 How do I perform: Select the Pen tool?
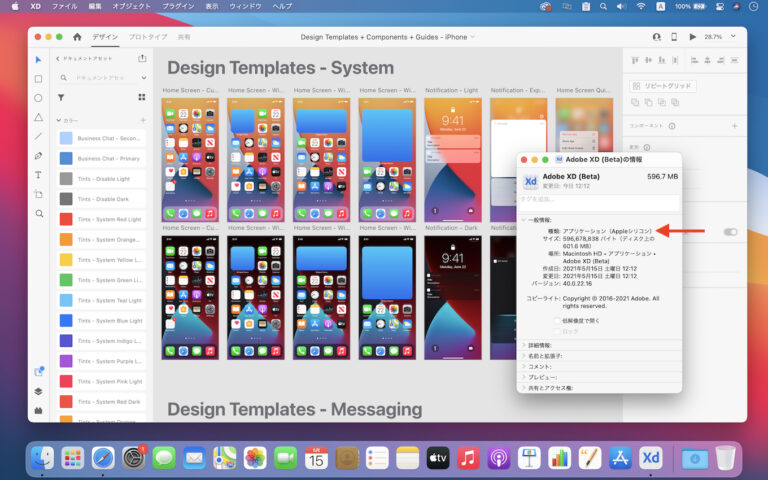tap(38, 156)
